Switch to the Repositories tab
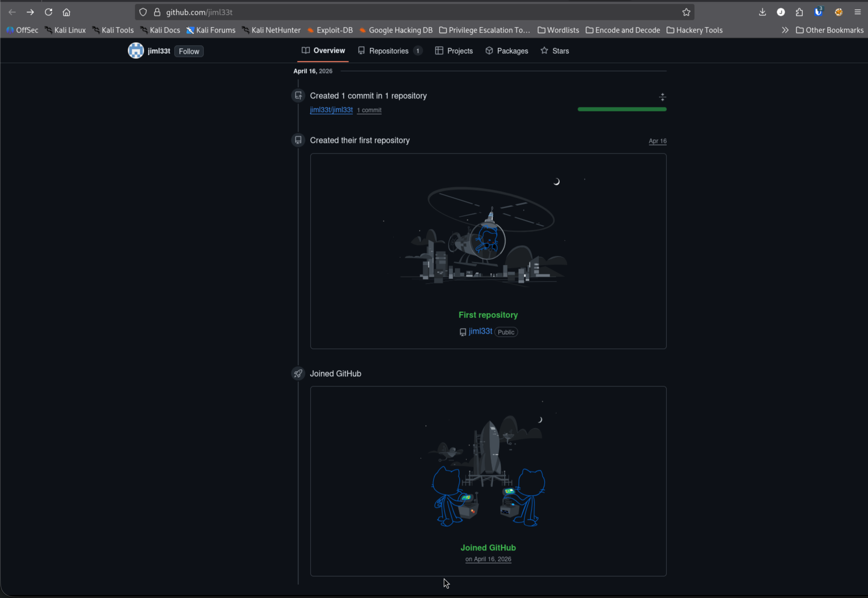 (x=390, y=51)
